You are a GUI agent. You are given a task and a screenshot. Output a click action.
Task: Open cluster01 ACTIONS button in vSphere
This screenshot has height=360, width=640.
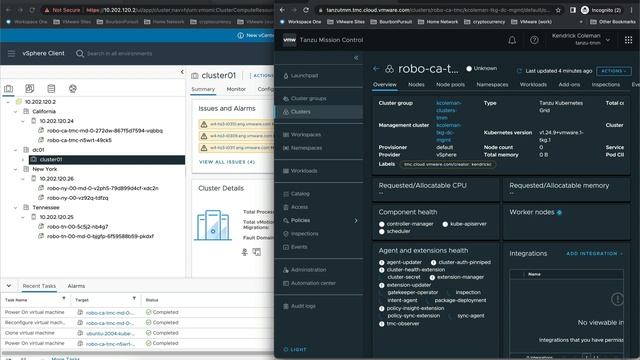tap(263, 76)
